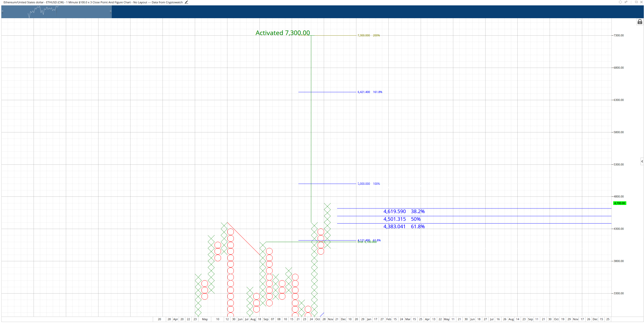Click the 4300.00 price axis label
Viewport: 644px width, 323px height.
tap(619, 229)
